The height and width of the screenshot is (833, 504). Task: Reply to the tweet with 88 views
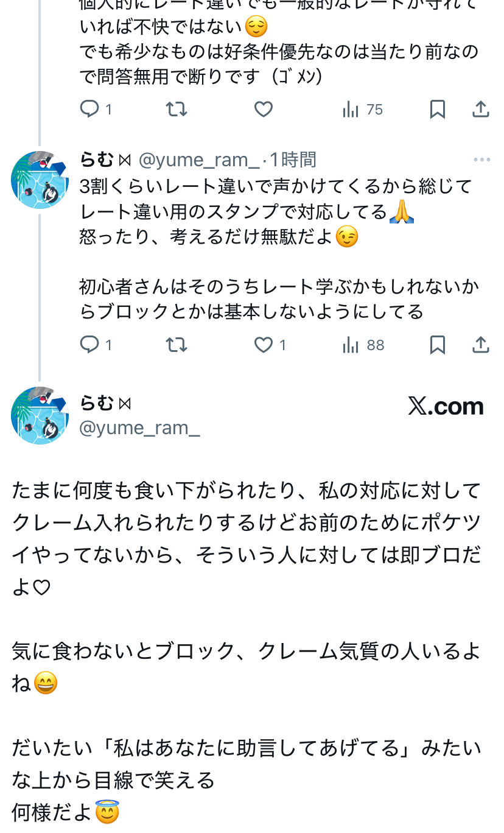90,345
